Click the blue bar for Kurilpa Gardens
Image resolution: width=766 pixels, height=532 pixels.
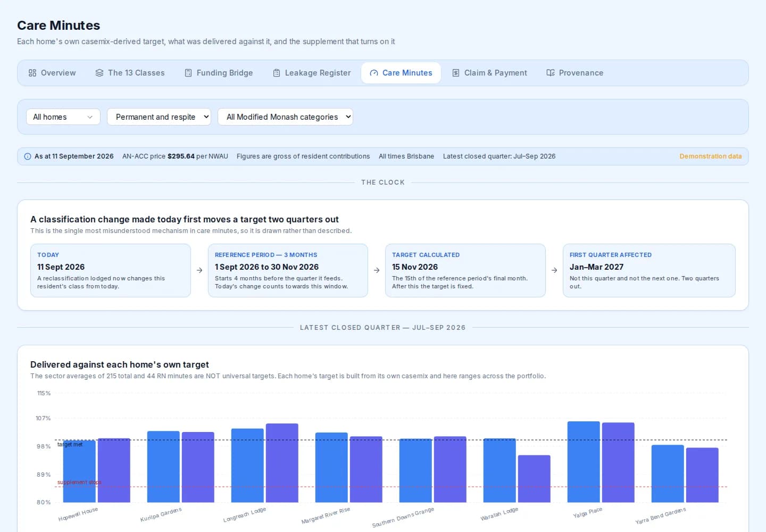163,467
